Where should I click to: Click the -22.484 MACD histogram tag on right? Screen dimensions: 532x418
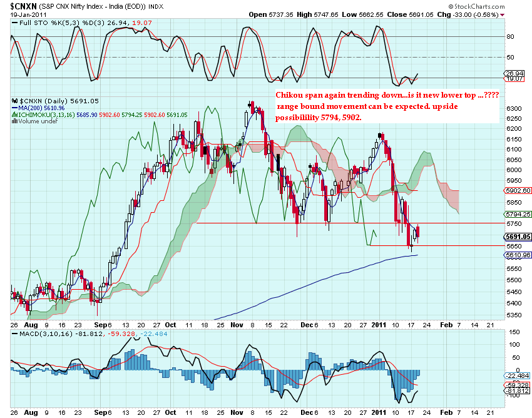(518, 376)
